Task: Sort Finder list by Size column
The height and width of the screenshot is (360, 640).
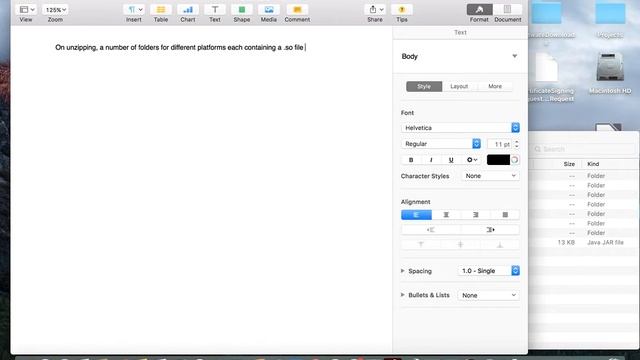Action: pos(569,164)
